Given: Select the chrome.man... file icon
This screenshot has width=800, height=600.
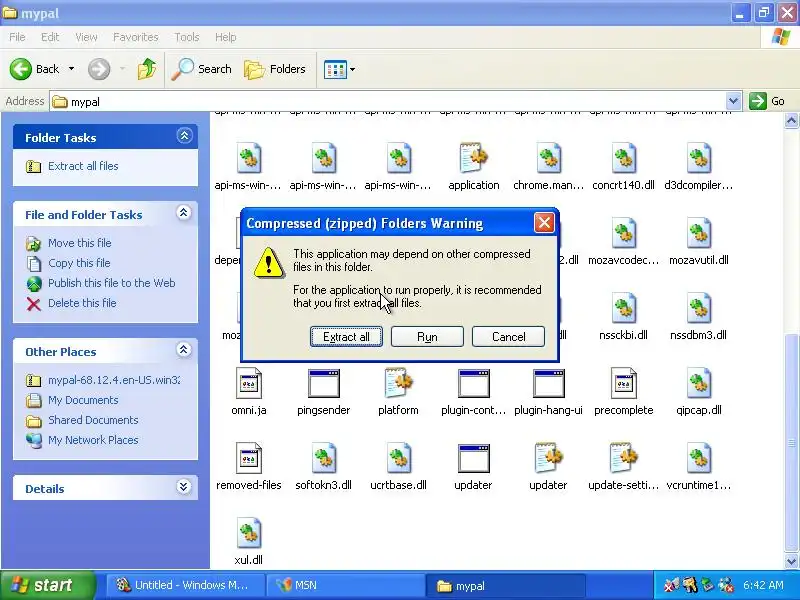Looking at the screenshot, I should pos(548,158).
